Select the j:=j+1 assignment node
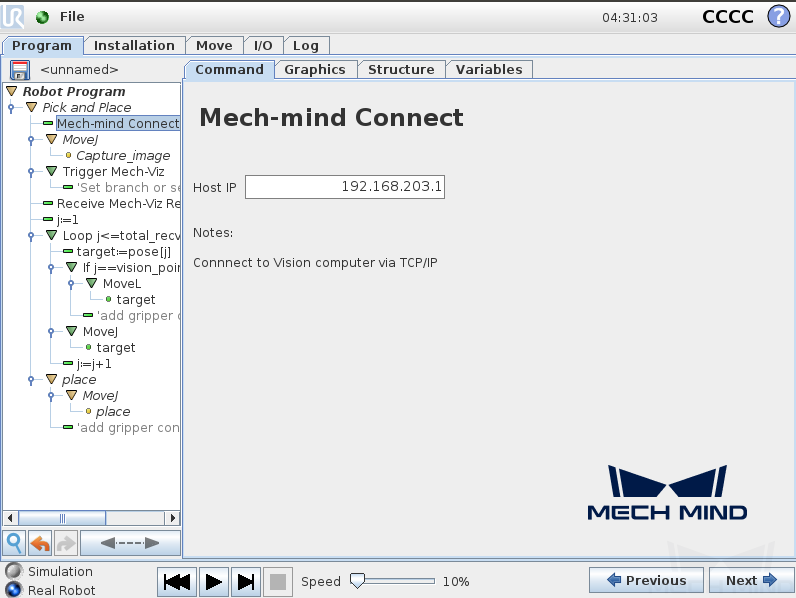The width and height of the screenshot is (796, 598). tap(93, 363)
